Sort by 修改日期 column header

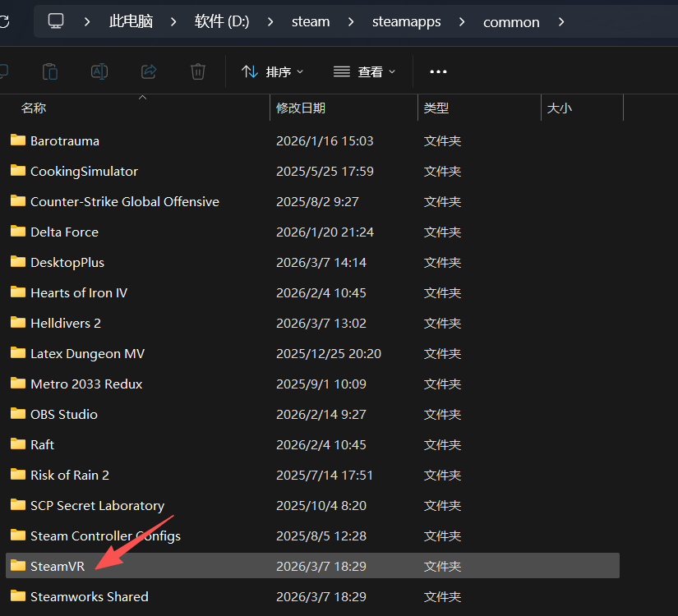pyautogui.click(x=301, y=108)
